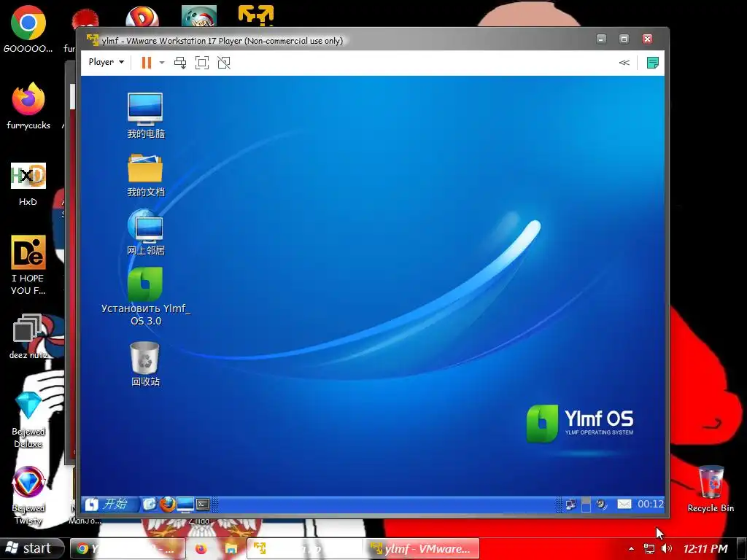Click the 12:11 PM host clock
The image size is (747, 560).
click(705, 549)
